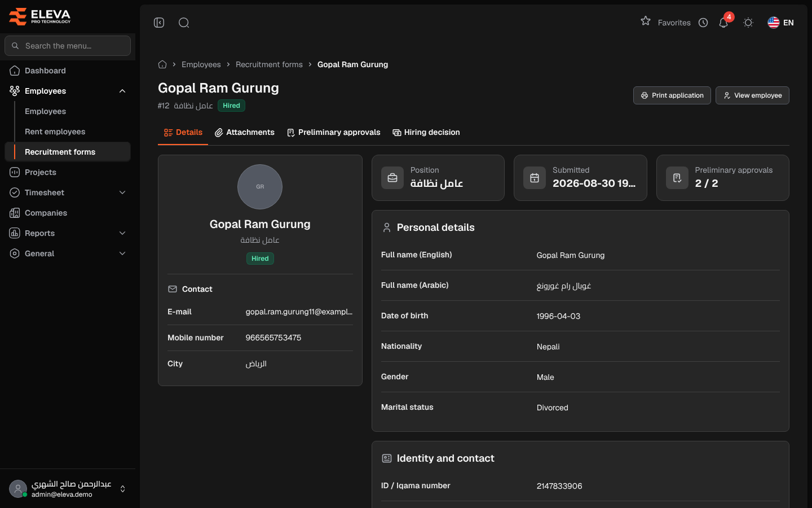Click the Print application button
This screenshot has width=812, height=508.
(672, 95)
